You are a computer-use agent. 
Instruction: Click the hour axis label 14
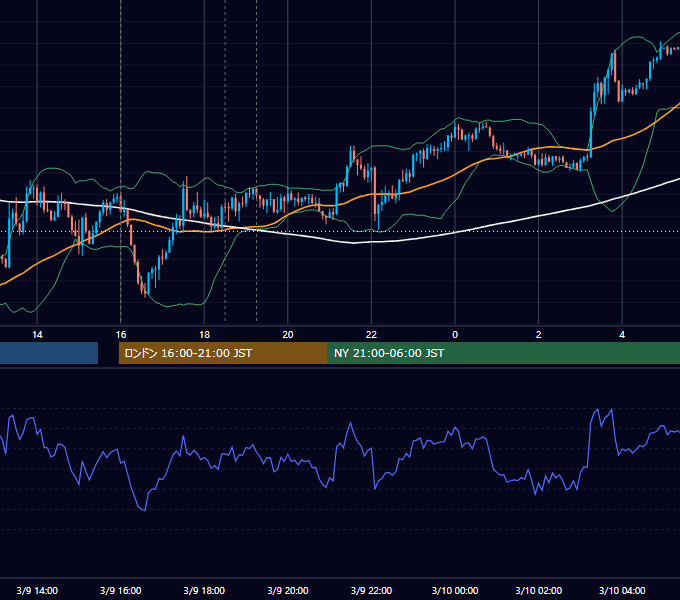(37, 335)
